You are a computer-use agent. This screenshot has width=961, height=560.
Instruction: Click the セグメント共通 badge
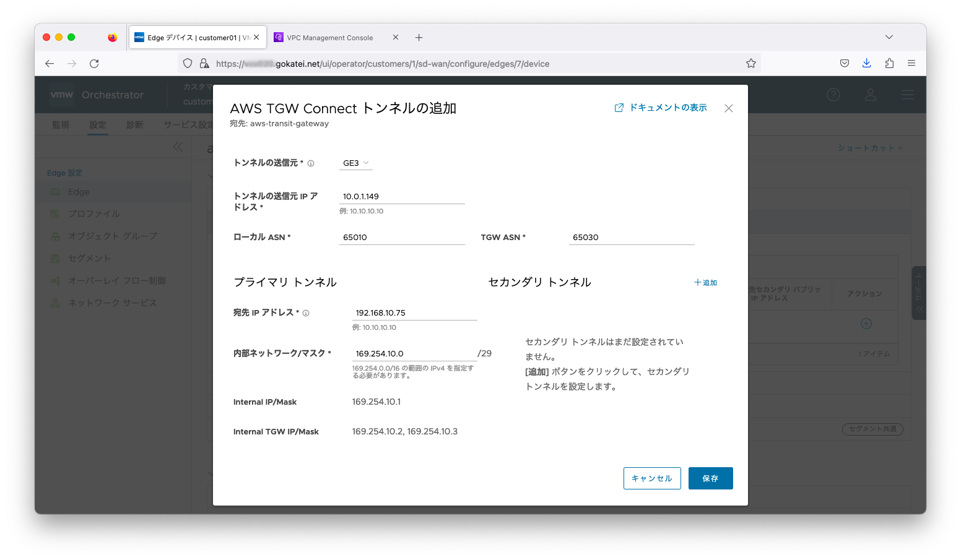coord(872,429)
